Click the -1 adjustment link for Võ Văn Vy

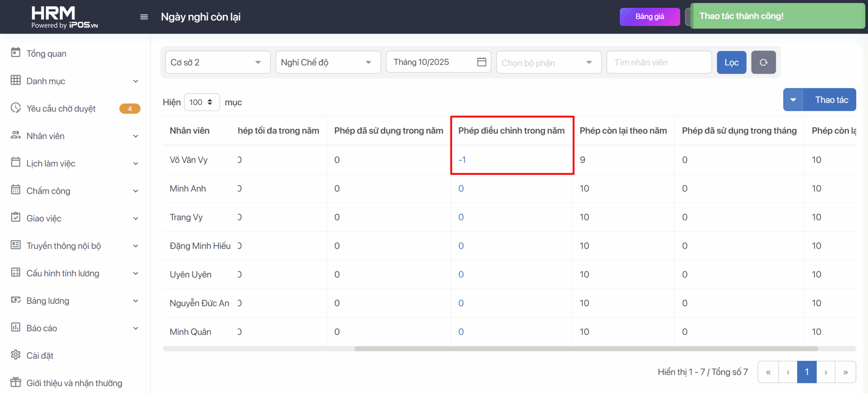462,160
